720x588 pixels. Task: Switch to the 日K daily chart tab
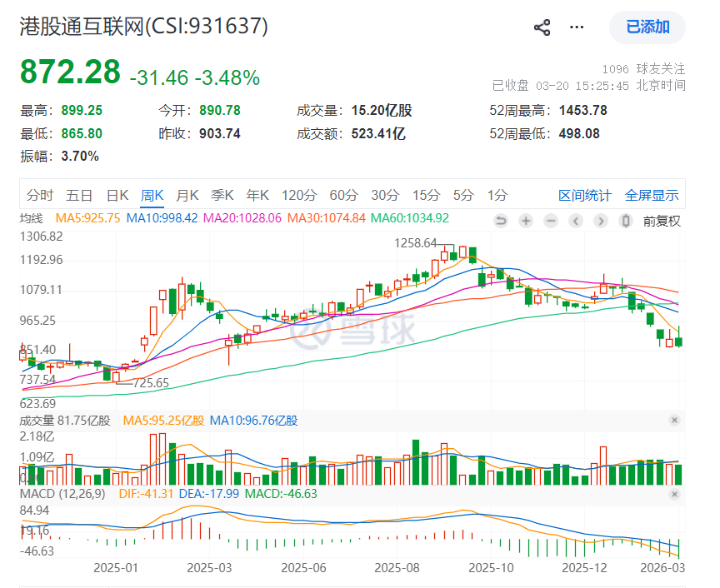tap(117, 194)
